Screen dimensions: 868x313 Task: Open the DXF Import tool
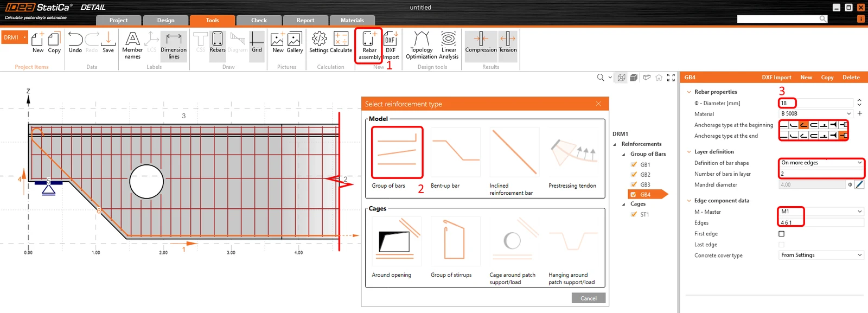pos(391,46)
